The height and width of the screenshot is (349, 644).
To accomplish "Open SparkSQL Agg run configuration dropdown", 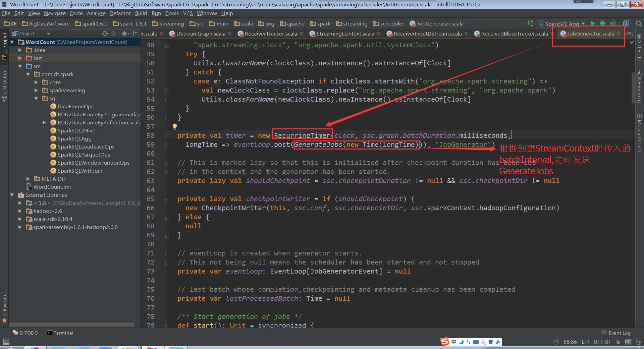I will (x=562, y=23).
